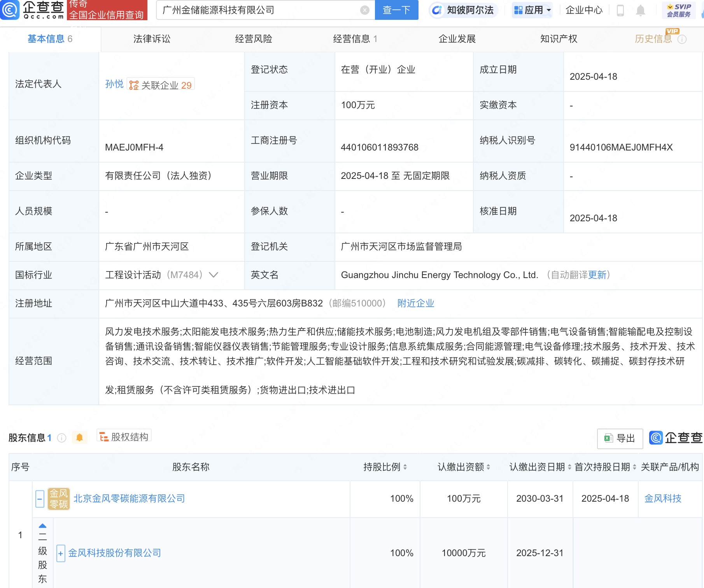Open 金风科技股份有限公司 company page
Viewport: 704px width, 588px height.
click(x=115, y=553)
